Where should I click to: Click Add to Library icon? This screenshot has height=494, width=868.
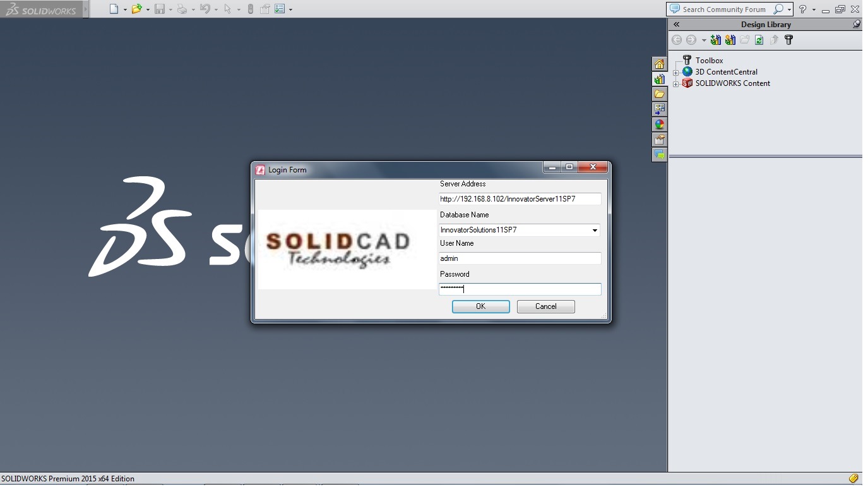[x=715, y=40]
